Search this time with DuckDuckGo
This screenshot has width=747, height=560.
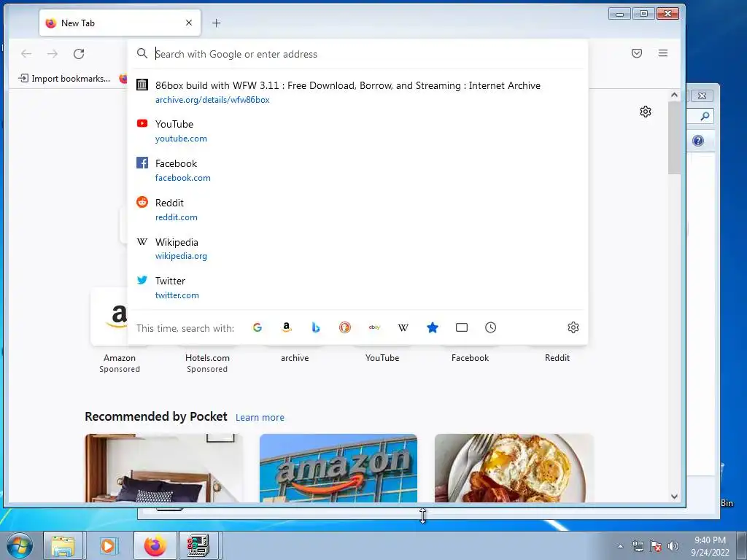(345, 327)
